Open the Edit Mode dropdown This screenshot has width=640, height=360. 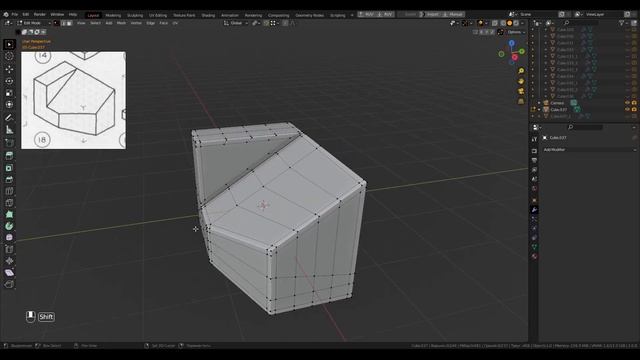[x=33, y=23]
